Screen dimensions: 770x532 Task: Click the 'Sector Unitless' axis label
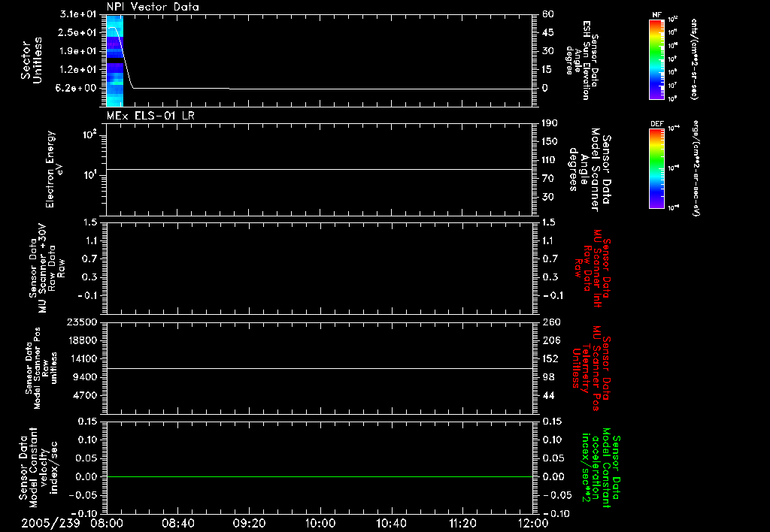32,60
